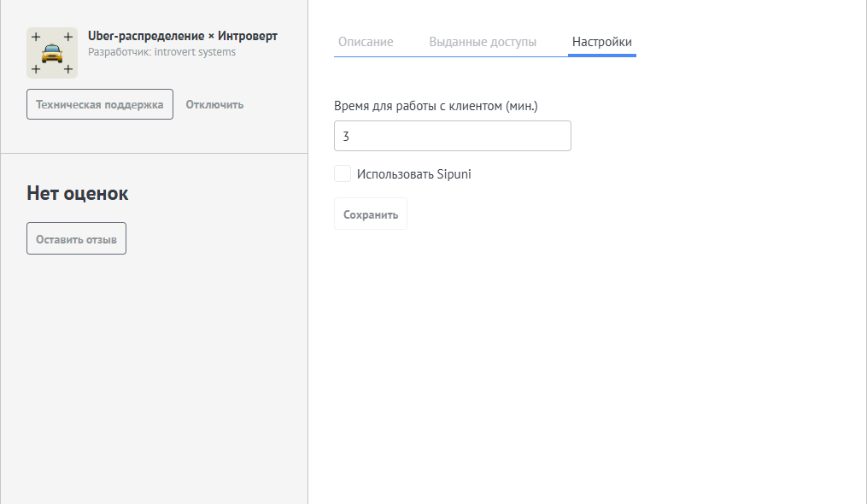867x504 pixels.
Task: Click the Uber-распределение × Интроверт title
Action: click(x=183, y=36)
